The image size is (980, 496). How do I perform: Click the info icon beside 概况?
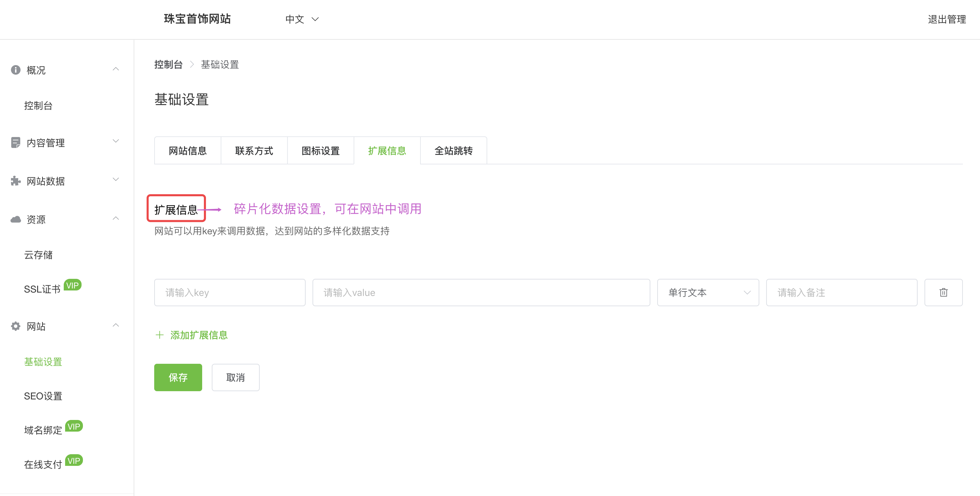click(x=16, y=70)
